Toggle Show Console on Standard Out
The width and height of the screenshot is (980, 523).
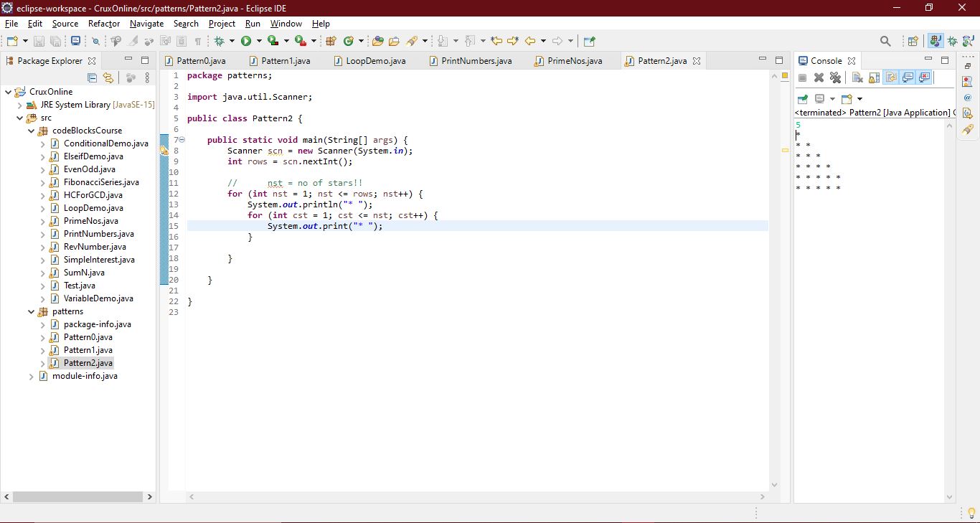[908, 77]
